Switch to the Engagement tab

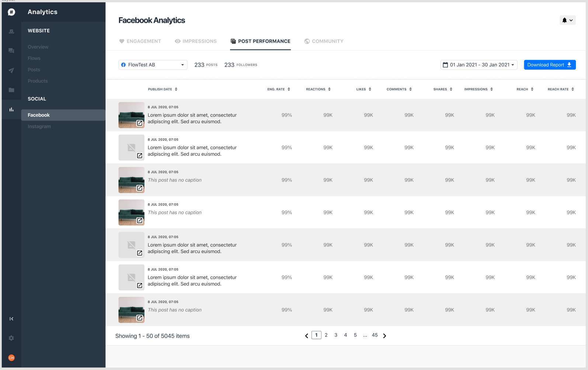(140, 41)
